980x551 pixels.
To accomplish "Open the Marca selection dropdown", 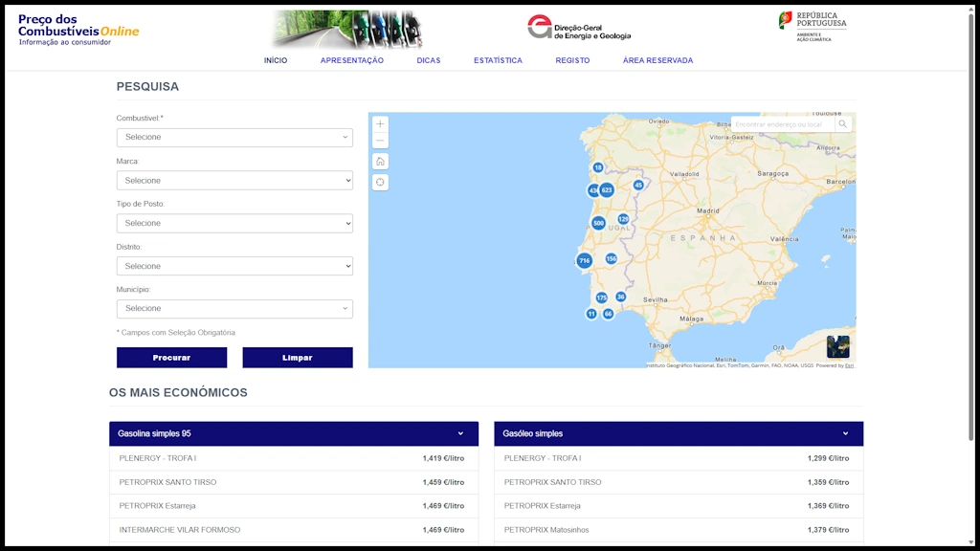I will [234, 180].
